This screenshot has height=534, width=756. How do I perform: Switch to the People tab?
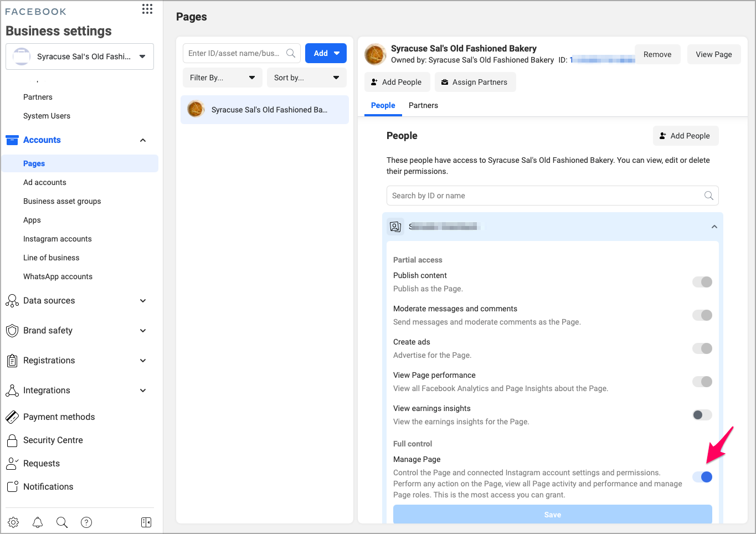383,105
